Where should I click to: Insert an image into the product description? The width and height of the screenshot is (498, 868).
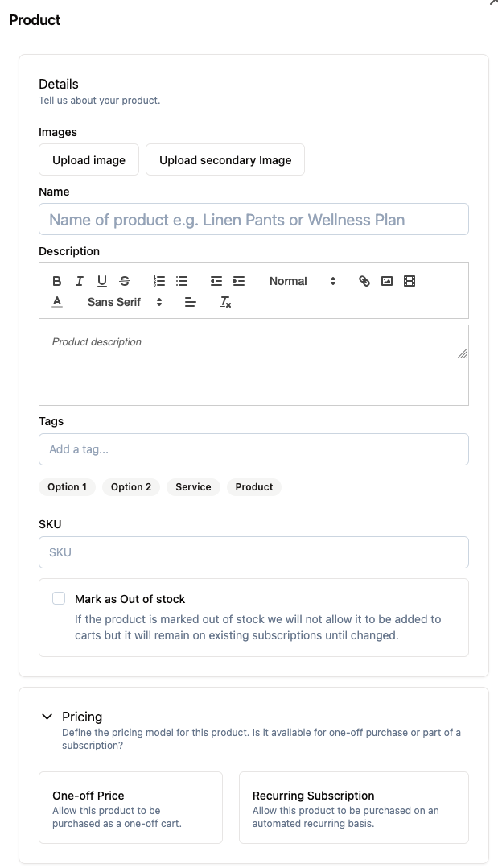[387, 281]
